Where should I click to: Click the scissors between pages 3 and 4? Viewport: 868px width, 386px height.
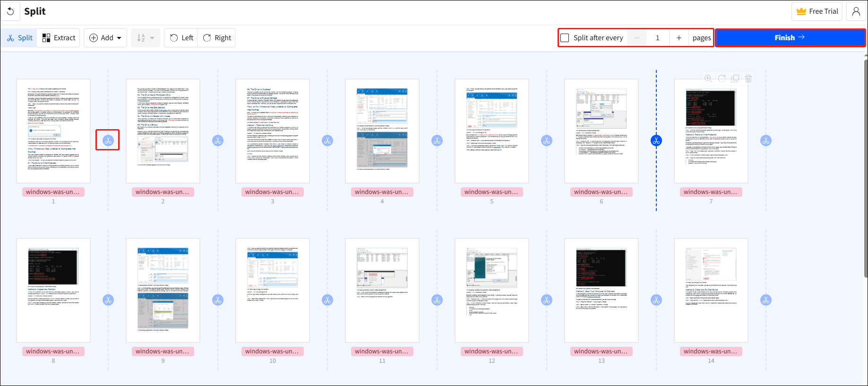(327, 140)
